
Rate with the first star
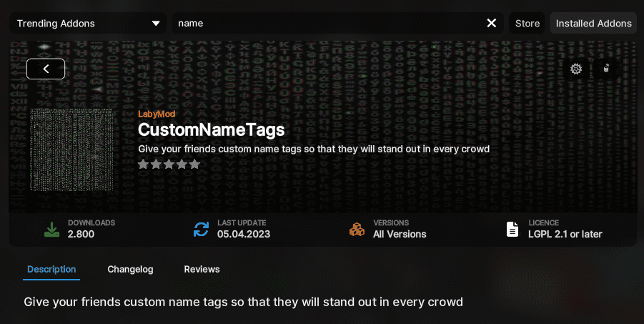[144, 165]
